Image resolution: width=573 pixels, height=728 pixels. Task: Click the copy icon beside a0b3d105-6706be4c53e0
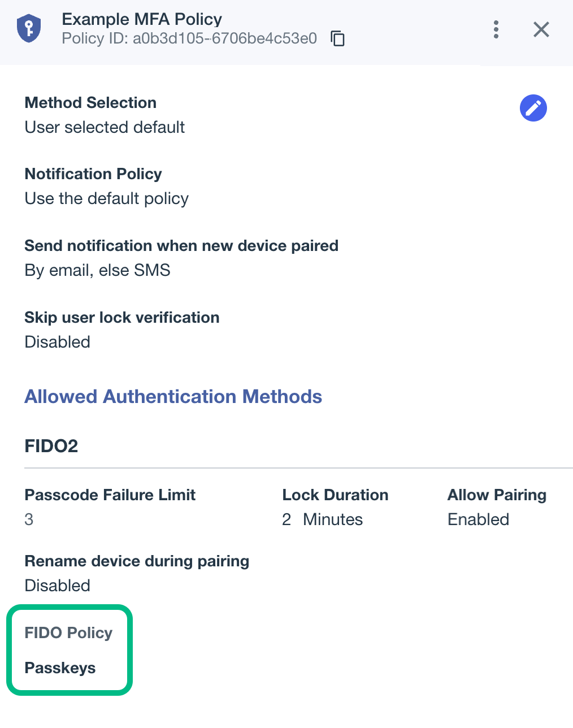tap(337, 39)
